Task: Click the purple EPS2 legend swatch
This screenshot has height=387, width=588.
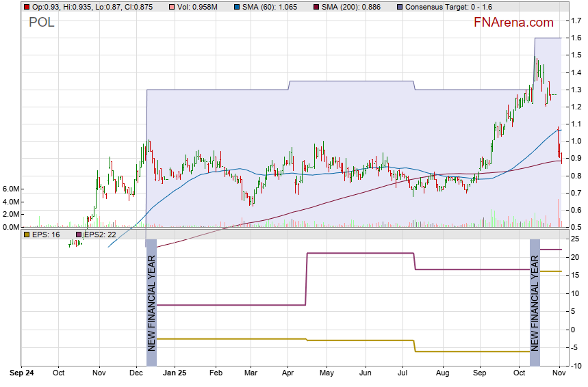Action: (79, 235)
